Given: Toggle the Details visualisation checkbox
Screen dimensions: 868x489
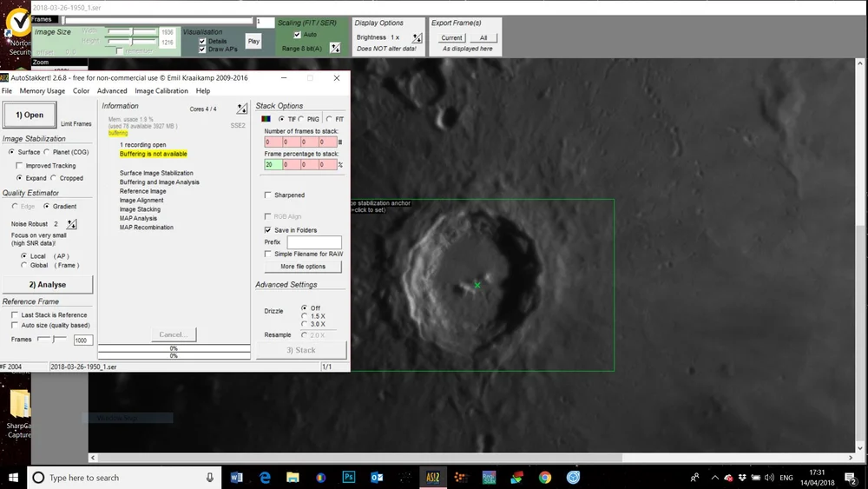Looking at the screenshot, I should click(202, 41).
